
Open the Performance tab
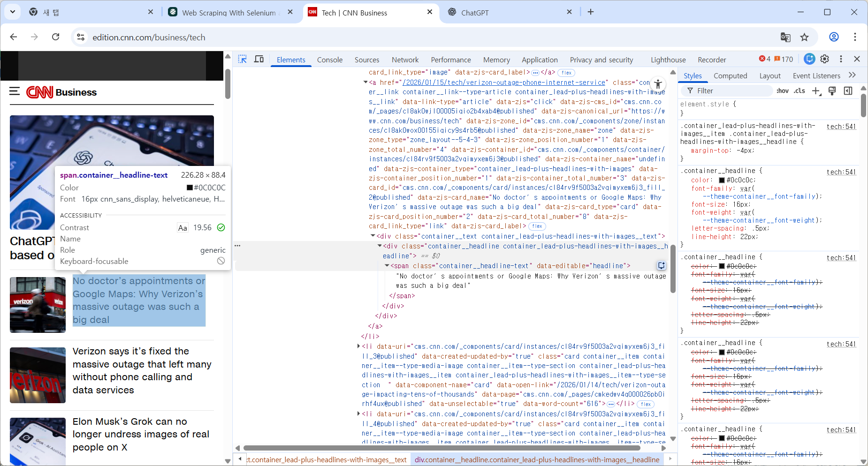point(451,60)
